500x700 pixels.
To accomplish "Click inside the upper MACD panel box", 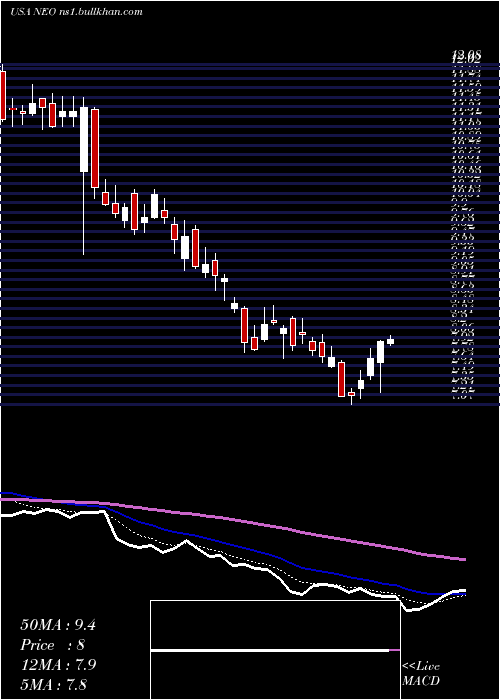I will [275, 625].
